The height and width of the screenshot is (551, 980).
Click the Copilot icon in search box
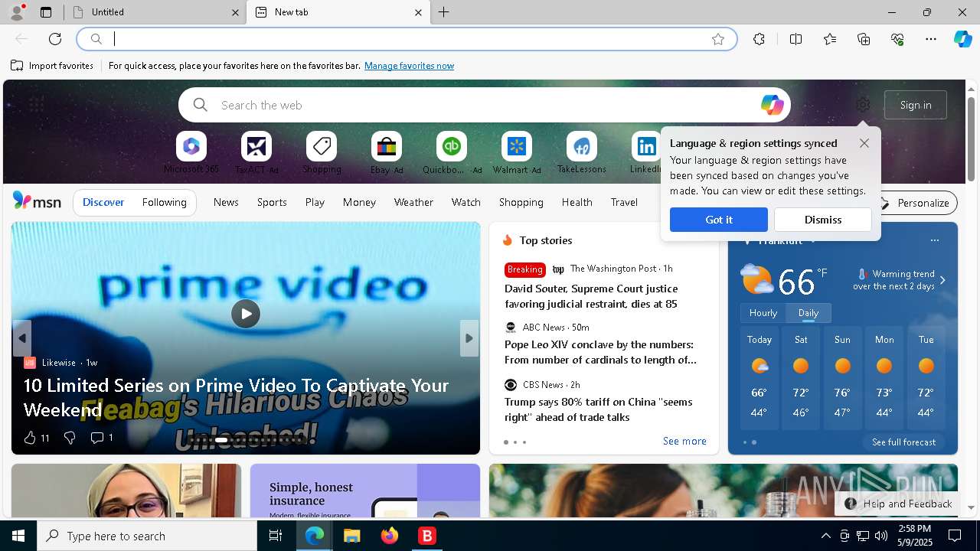(772, 105)
